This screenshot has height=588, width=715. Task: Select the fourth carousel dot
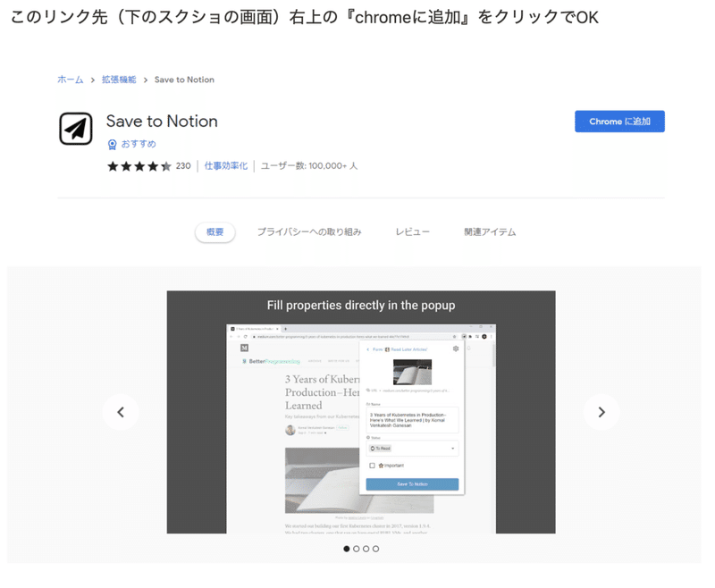375,549
